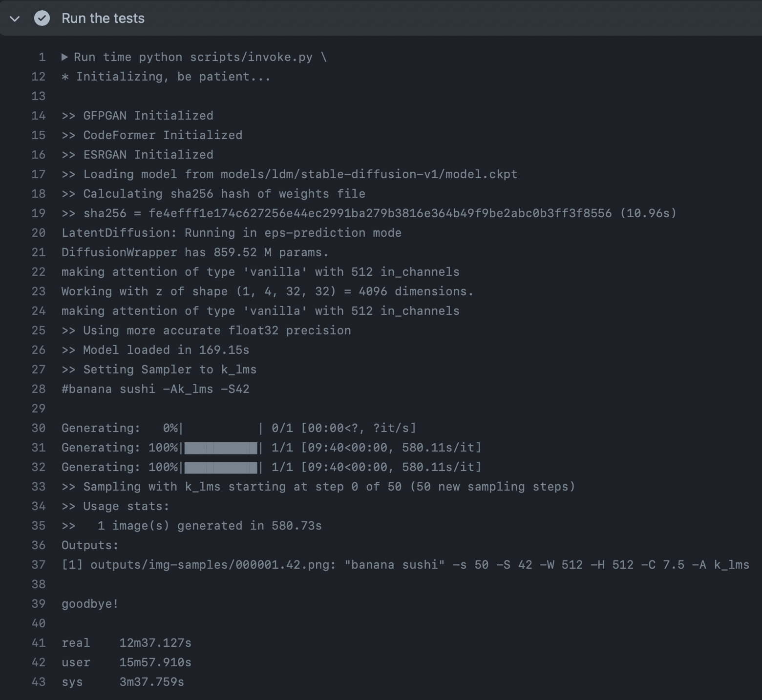Click the chevron beside Run the tests
The width and height of the screenshot is (762, 700).
[14, 19]
